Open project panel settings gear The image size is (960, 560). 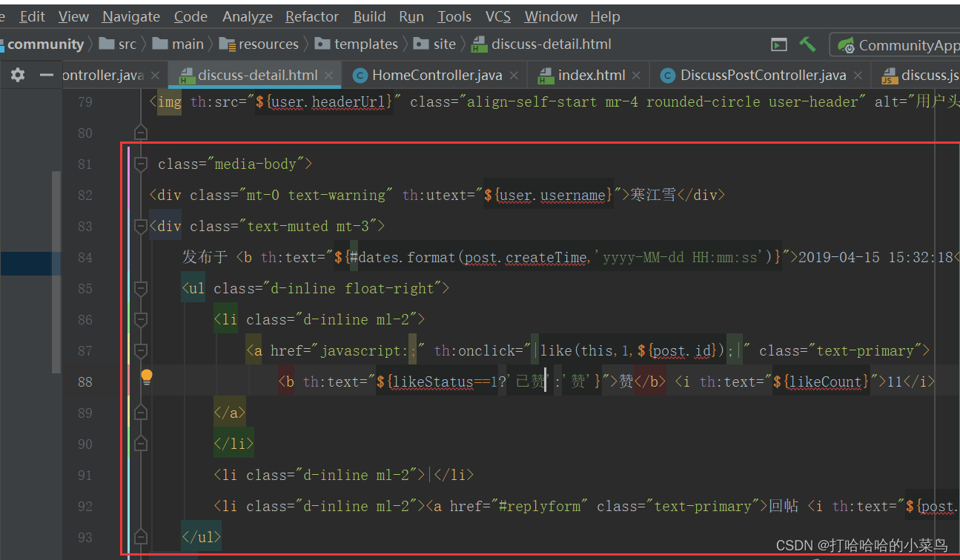tap(17, 75)
